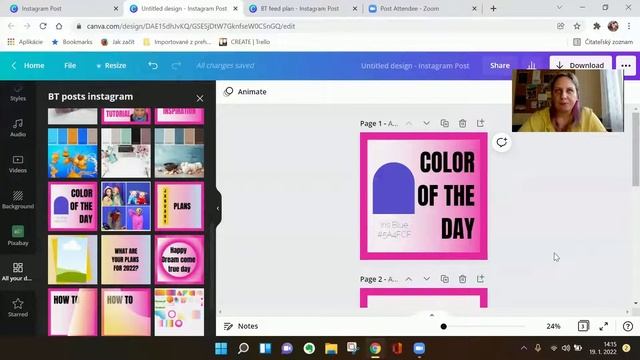Open the Resize menu
The width and height of the screenshot is (640, 360).
click(x=111, y=65)
